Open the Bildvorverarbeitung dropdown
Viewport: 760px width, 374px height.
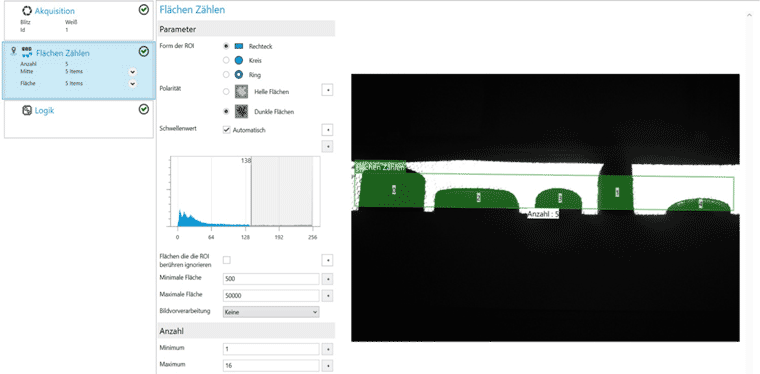(271, 312)
